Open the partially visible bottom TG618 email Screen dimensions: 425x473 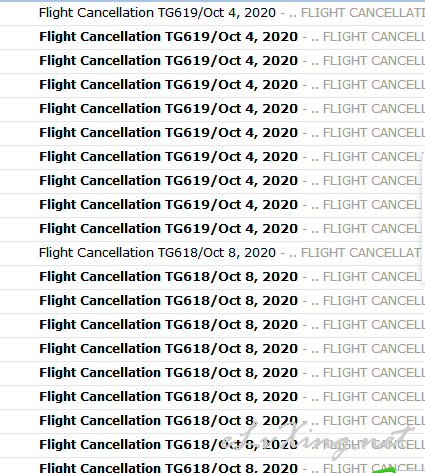point(212,466)
